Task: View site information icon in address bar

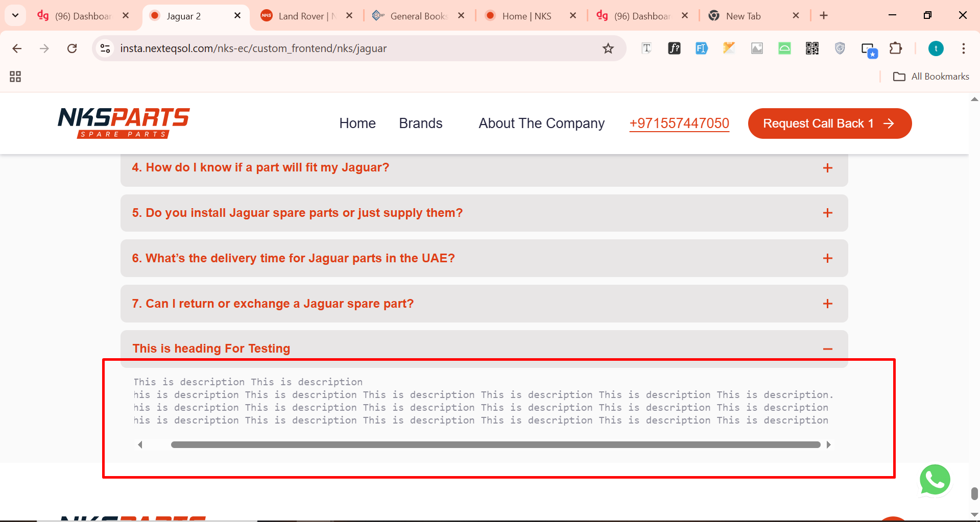Action: [105, 48]
